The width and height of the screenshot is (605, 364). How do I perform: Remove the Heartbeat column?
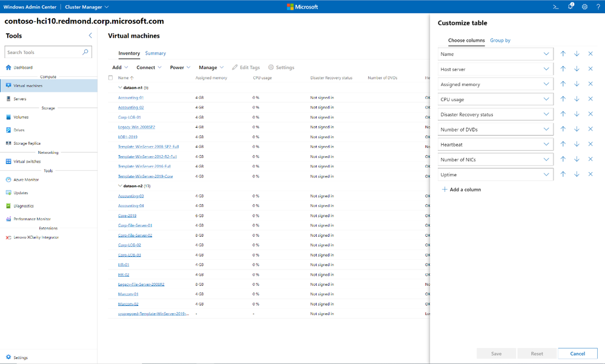click(x=590, y=144)
